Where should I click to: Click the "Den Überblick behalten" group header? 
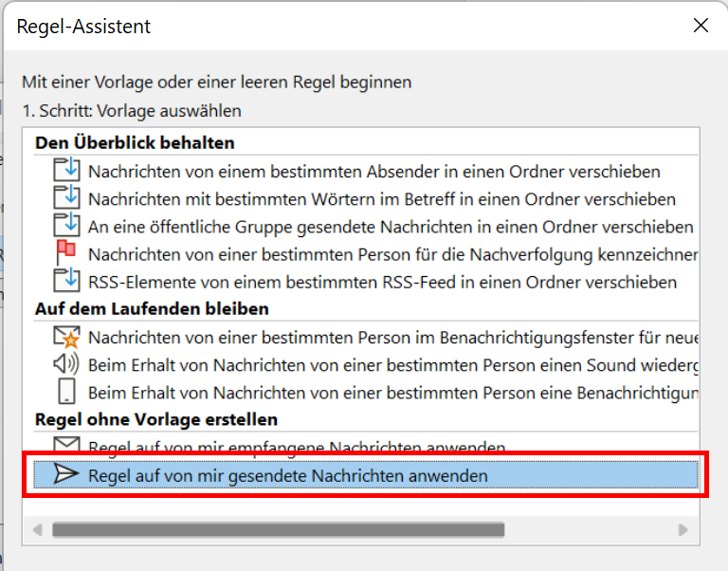[x=135, y=142]
